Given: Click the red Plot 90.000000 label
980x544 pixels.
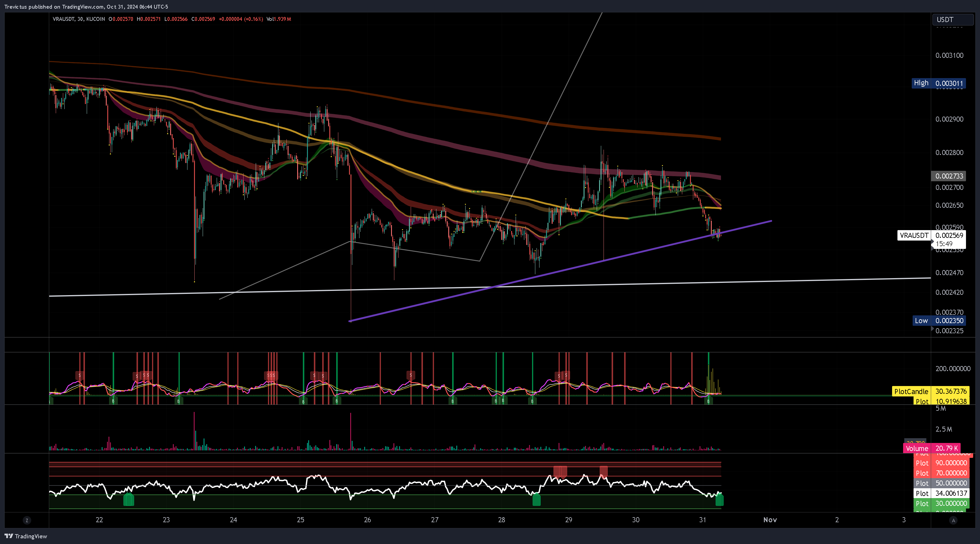Looking at the screenshot, I should click(x=941, y=463).
